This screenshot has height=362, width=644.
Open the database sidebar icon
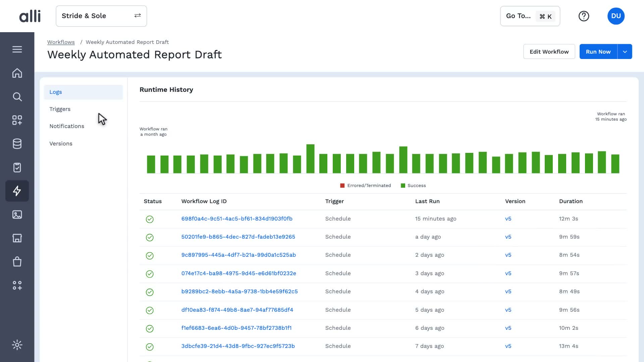[x=17, y=144]
